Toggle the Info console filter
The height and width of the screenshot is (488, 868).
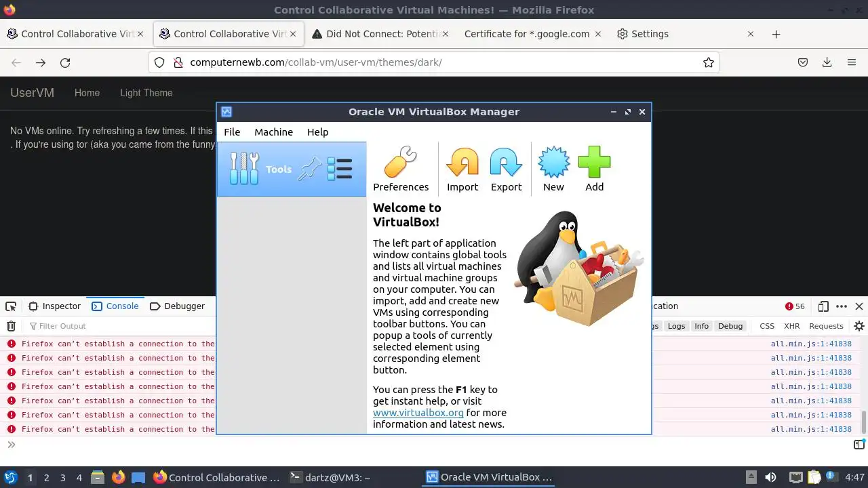point(701,326)
